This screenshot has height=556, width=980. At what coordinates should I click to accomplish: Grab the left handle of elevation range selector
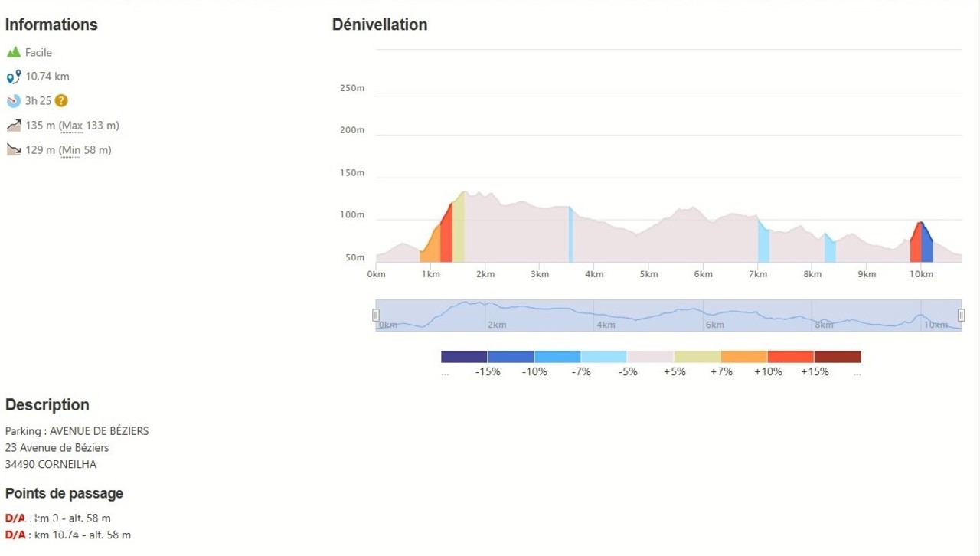(376, 315)
